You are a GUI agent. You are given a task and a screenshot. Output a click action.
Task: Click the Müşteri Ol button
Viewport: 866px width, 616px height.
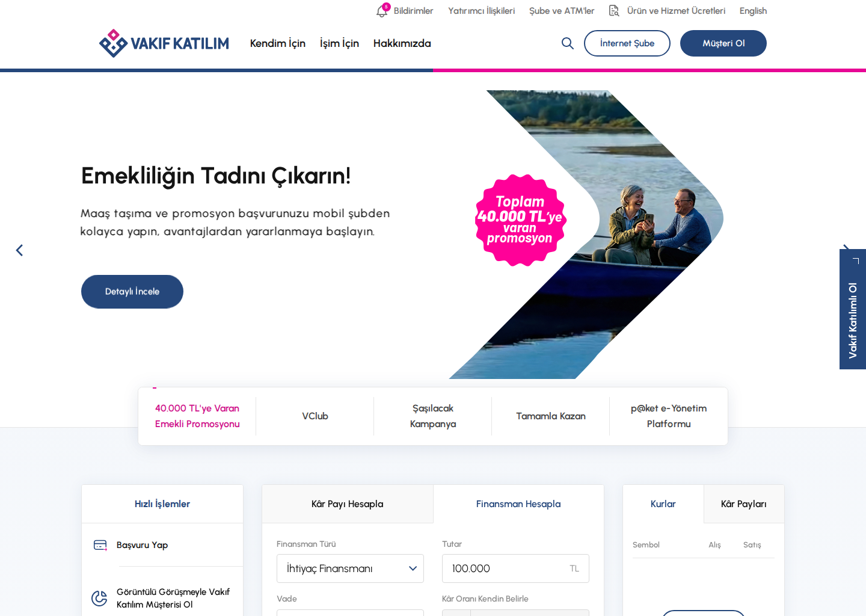tap(723, 43)
